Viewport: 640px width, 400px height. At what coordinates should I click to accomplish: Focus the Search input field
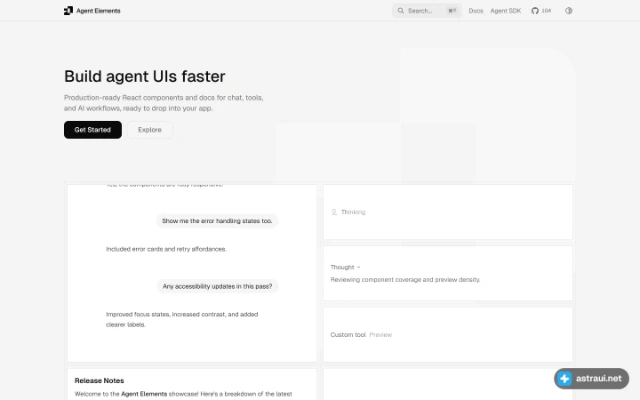point(427,11)
